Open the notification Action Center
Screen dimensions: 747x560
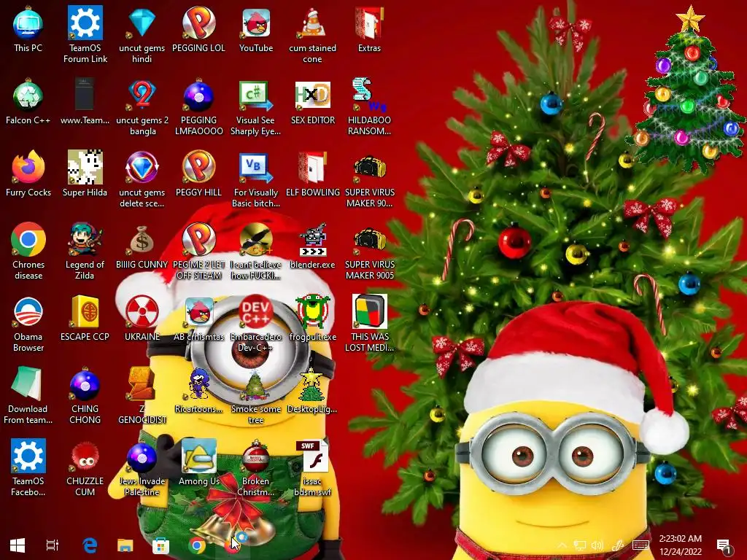click(724, 547)
